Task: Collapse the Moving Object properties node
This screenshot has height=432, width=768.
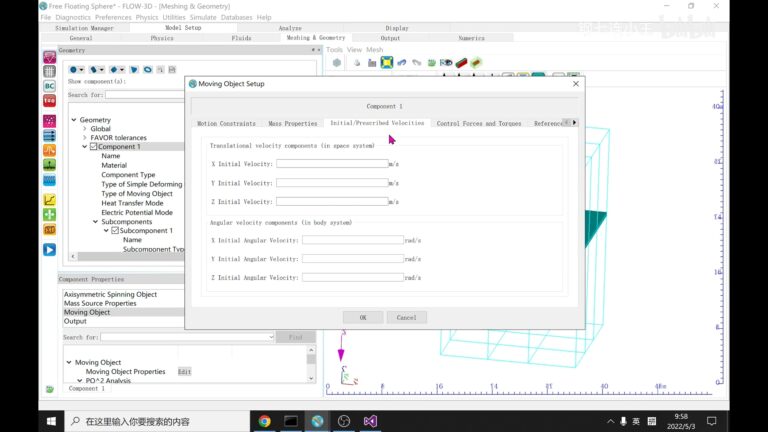Action: click(x=69, y=362)
